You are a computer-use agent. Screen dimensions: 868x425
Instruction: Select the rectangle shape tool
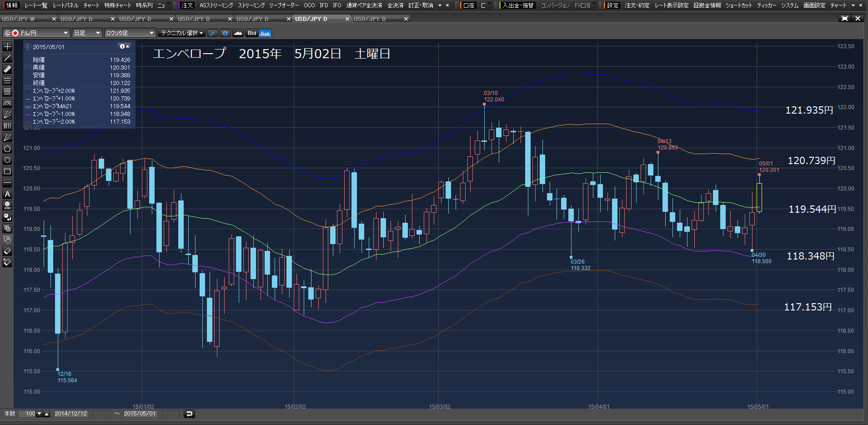click(x=7, y=171)
